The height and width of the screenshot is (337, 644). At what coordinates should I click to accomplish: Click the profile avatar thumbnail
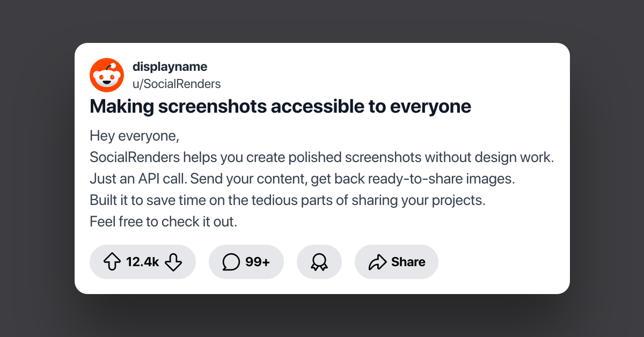pyautogui.click(x=107, y=75)
